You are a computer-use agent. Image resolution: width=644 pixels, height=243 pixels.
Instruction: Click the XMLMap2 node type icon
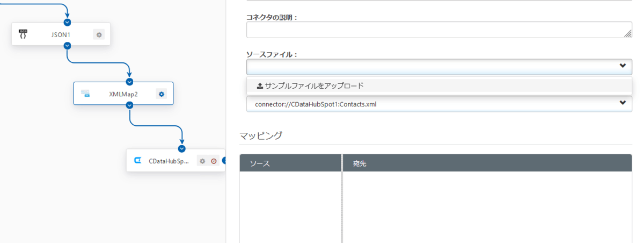tap(85, 94)
